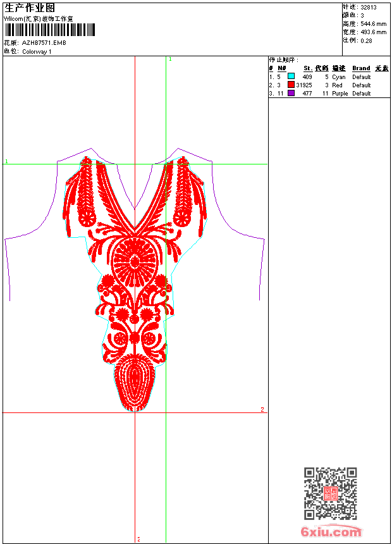Click the QR code image
392x544 pixels.
(x=330, y=493)
